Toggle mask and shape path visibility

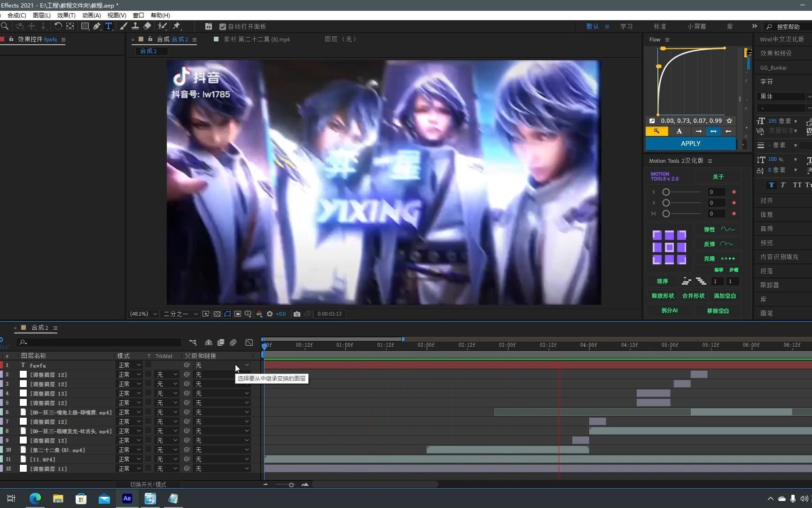227,314
